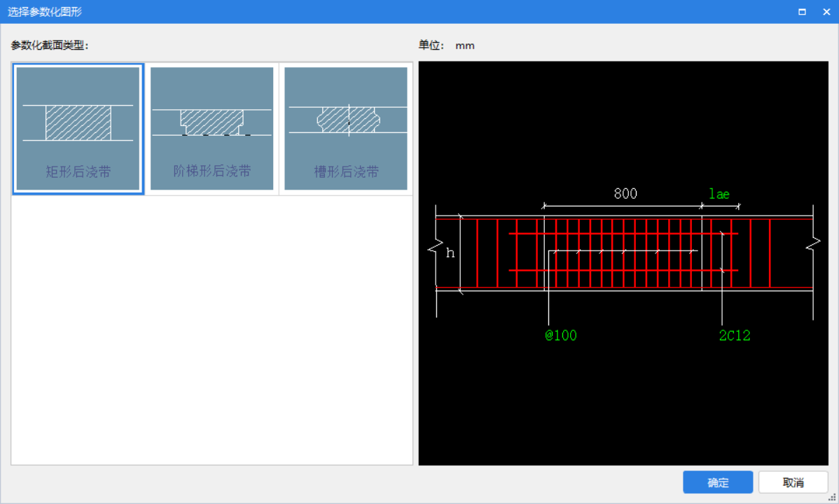
Task: Edit the @100 spacing parameter
Action: (561, 335)
